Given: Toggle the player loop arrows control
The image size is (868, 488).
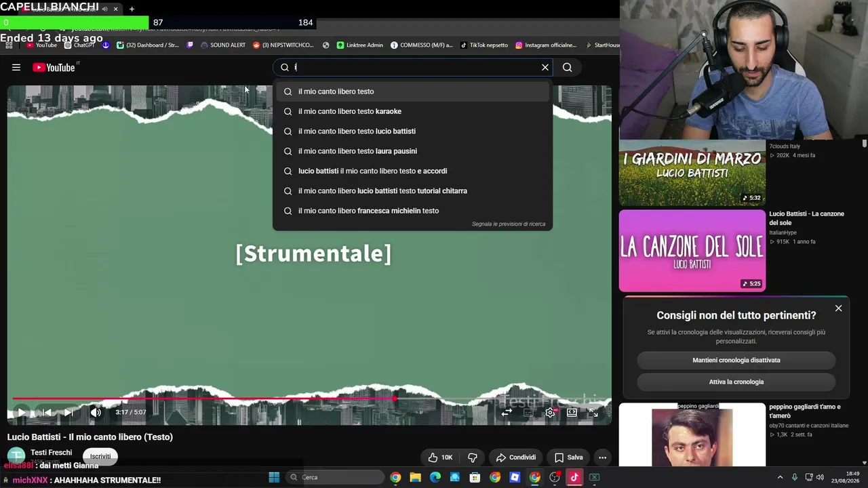Looking at the screenshot, I should 507,412.
